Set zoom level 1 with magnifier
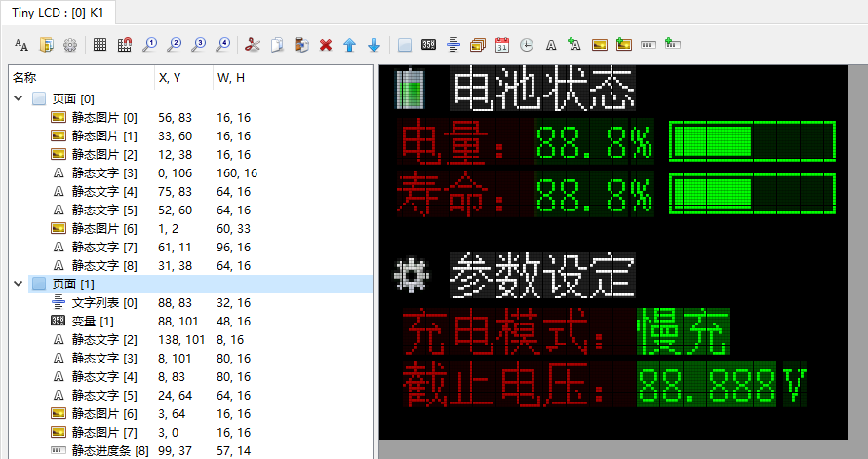Viewport: 868px width, 459px height. tap(149, 45)
